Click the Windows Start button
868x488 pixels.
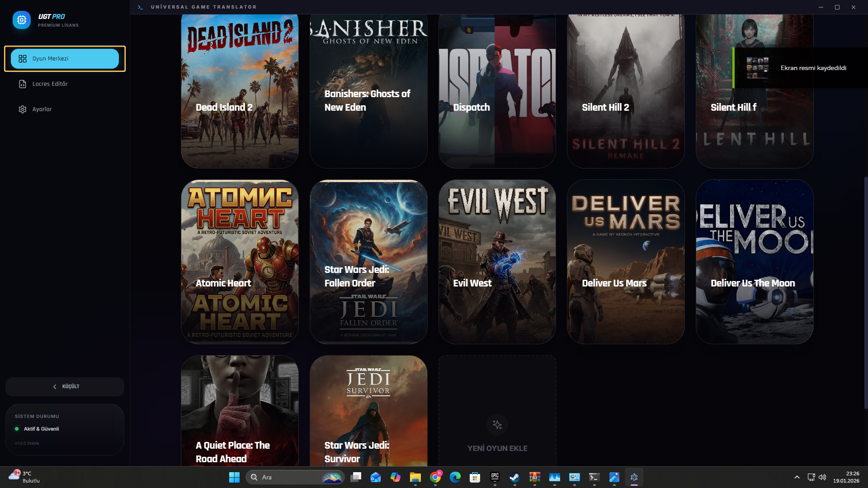(x=234, y=477)
